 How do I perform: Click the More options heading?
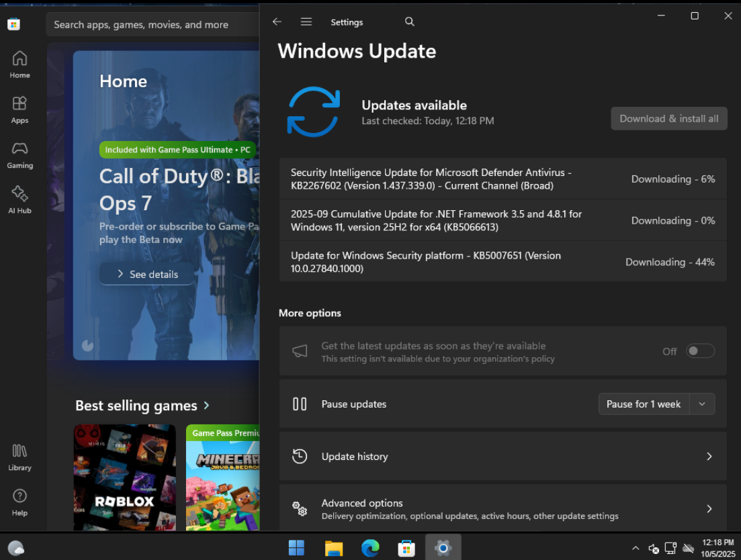pyautogui.click(x=310, y=313)
